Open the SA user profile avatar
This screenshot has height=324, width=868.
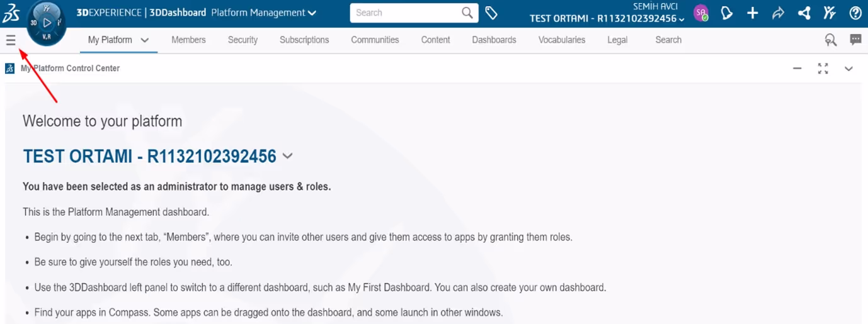[x=700, y=13]
